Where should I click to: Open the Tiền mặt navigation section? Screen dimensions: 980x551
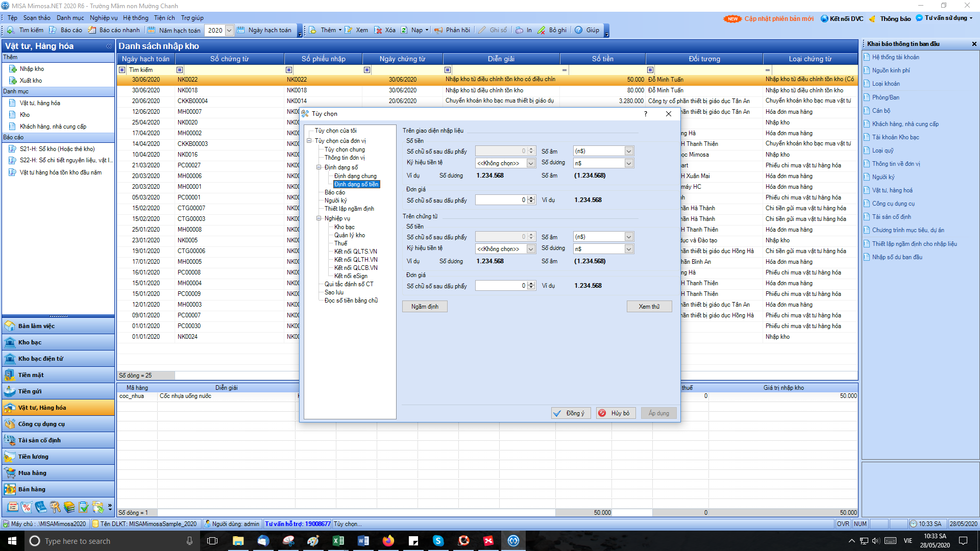pyautogui.click(x=58, y=375)
